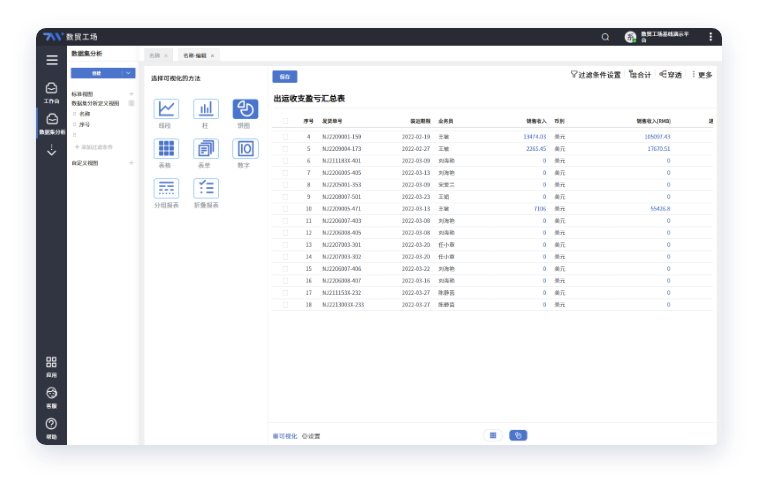Select the table grid visualization icon
Image resolution: width=758 pixels, height=489 pixels.
pyautogui.click(x=166, y=149)
